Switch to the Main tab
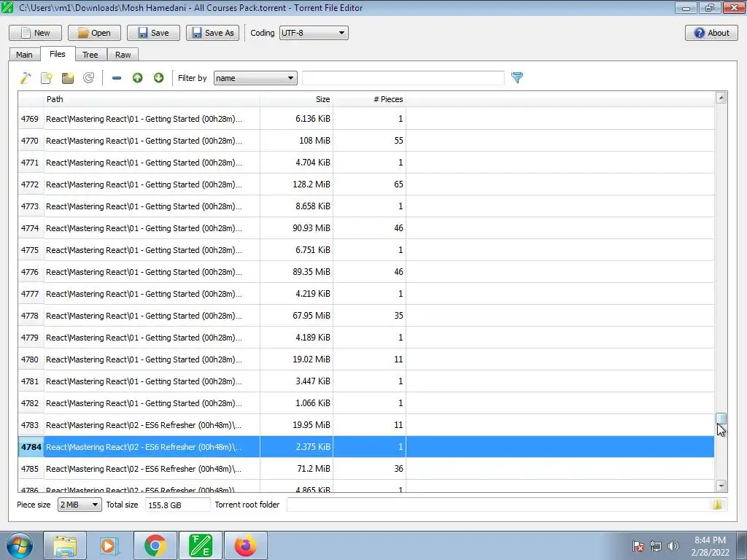This screenshot has height=560, width=747. tap(24, 55)
